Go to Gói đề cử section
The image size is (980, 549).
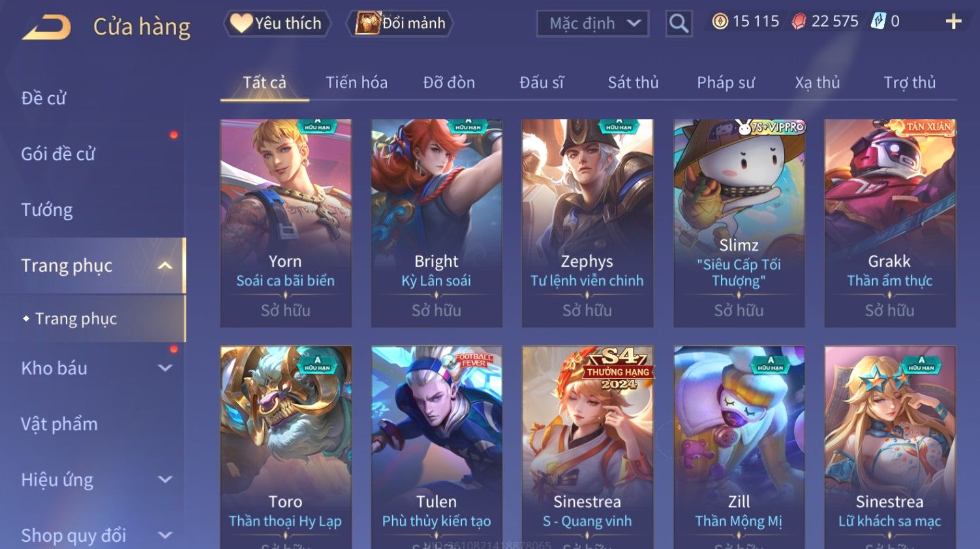[x=58, y=154]
